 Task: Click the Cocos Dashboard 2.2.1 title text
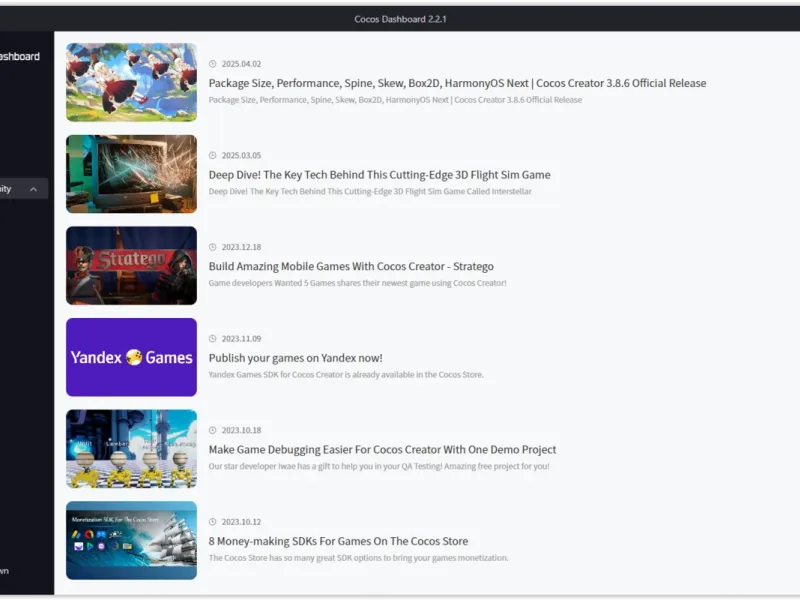coord(400,19)
